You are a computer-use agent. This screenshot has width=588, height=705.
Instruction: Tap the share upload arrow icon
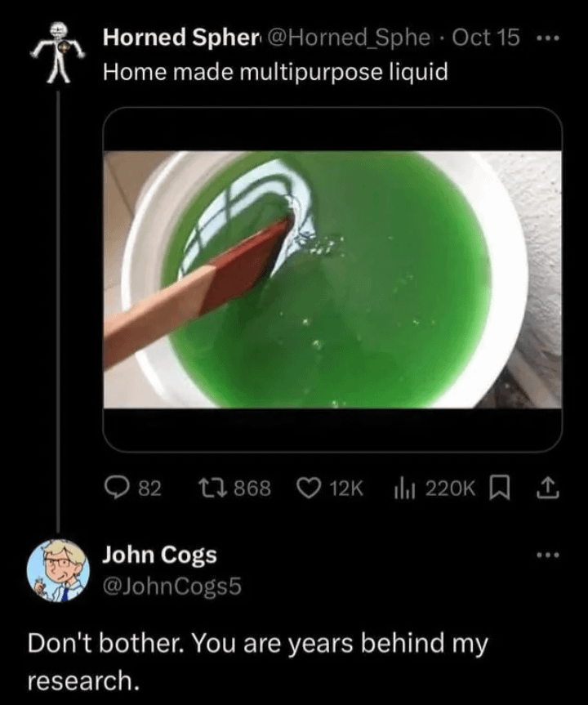click(540, 488)
